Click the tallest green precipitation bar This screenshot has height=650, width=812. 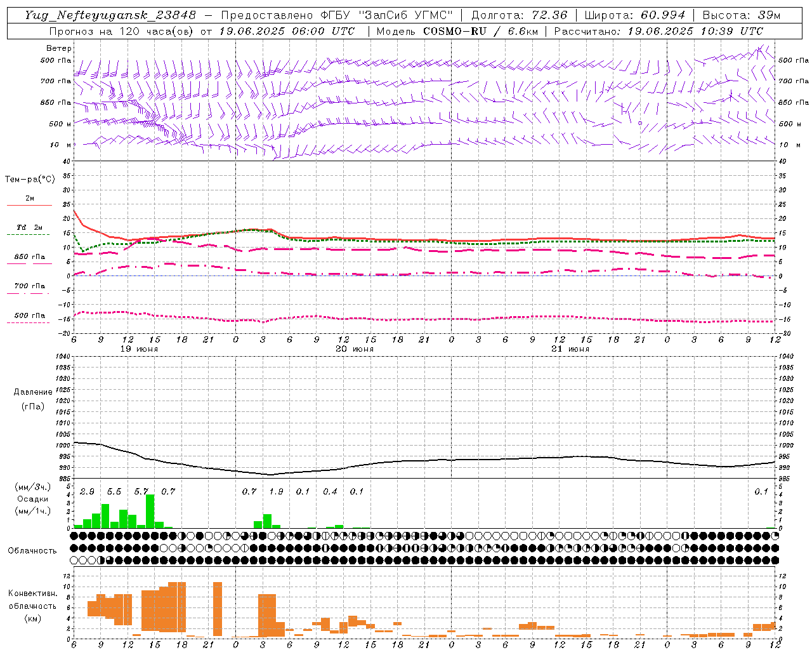150,511
